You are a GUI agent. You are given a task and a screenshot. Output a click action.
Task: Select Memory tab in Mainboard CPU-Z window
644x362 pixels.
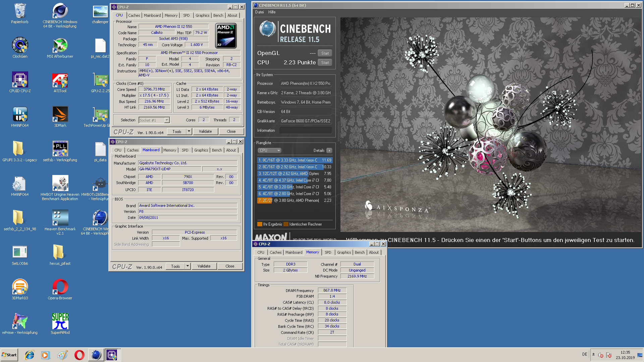click(x=170, y=150)
